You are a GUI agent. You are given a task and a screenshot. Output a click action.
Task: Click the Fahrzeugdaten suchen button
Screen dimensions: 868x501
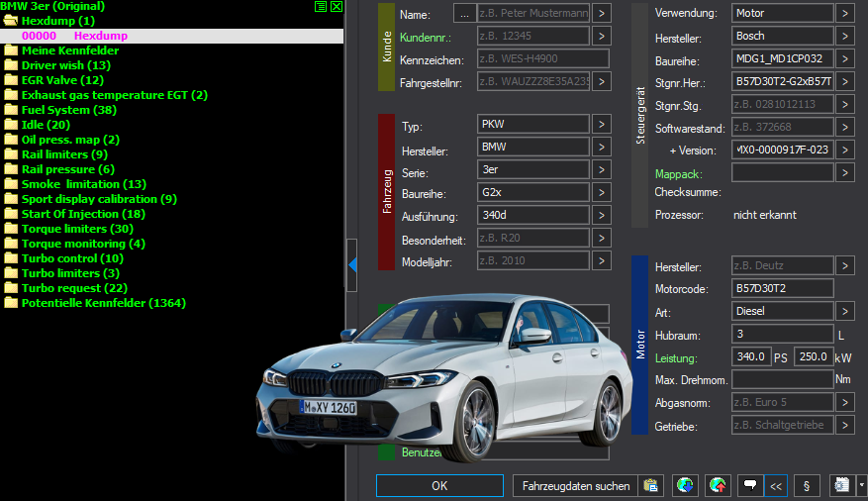(576, 485)
